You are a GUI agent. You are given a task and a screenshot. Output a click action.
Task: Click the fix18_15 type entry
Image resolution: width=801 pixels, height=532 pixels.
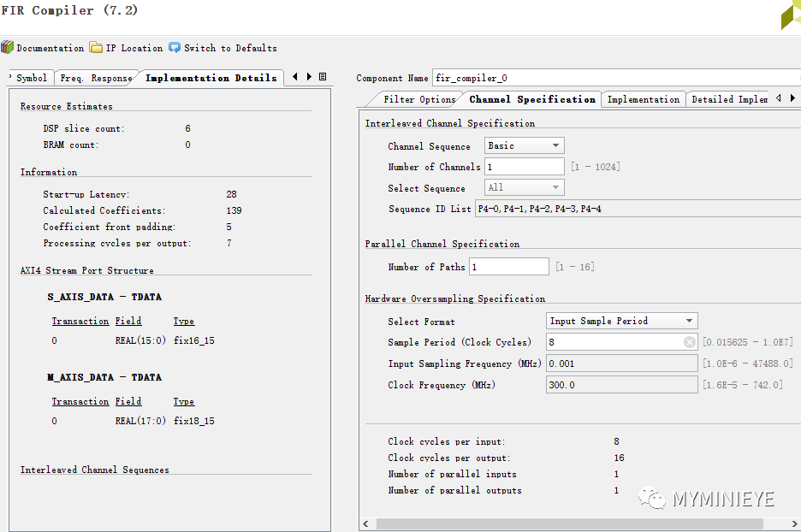(194, 421)
